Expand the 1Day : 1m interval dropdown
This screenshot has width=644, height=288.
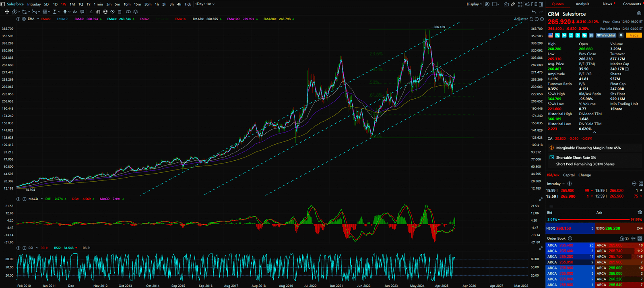point(205,4)
